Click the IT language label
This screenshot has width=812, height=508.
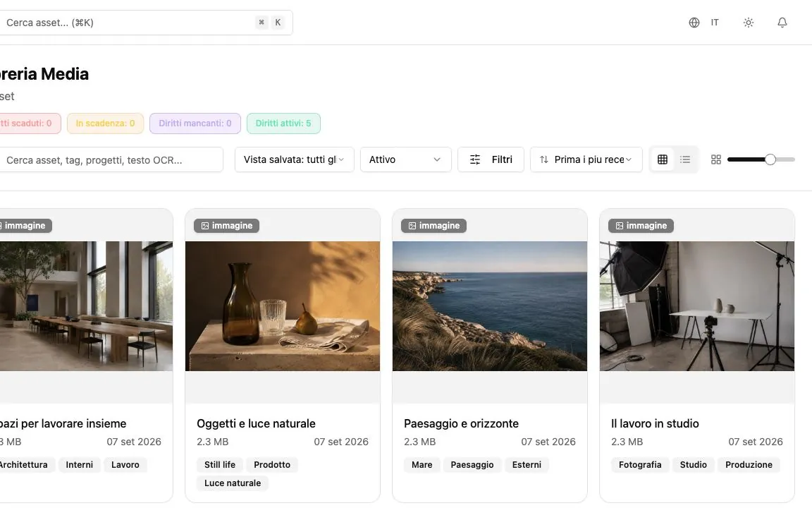[715, 23]
